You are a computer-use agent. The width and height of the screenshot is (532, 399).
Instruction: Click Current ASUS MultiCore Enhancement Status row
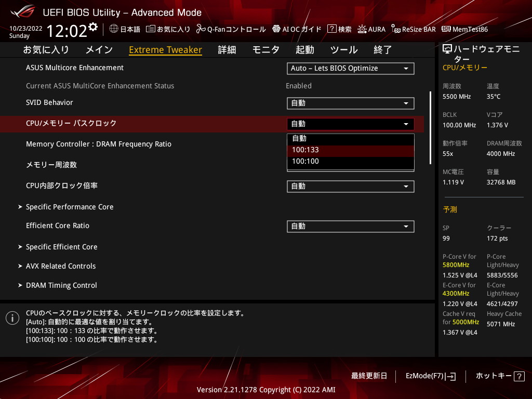[x=100, y=86]
